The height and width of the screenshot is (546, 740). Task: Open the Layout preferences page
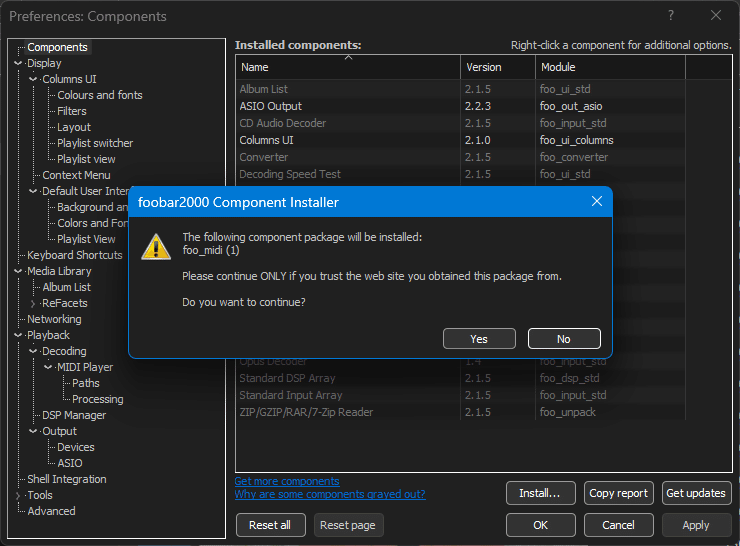(x=74, y=127)
